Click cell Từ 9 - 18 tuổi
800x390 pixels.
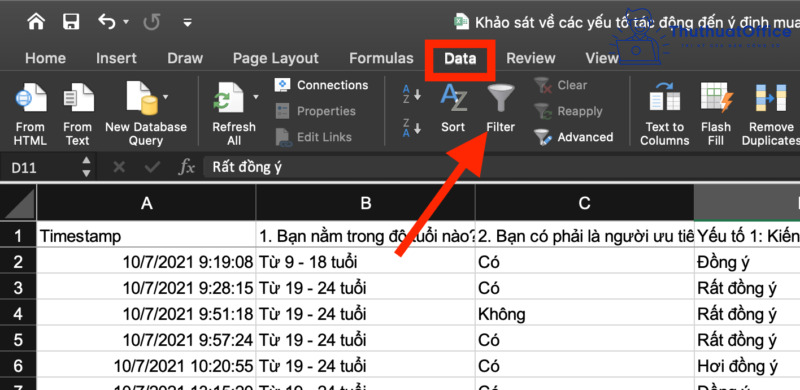365,262
